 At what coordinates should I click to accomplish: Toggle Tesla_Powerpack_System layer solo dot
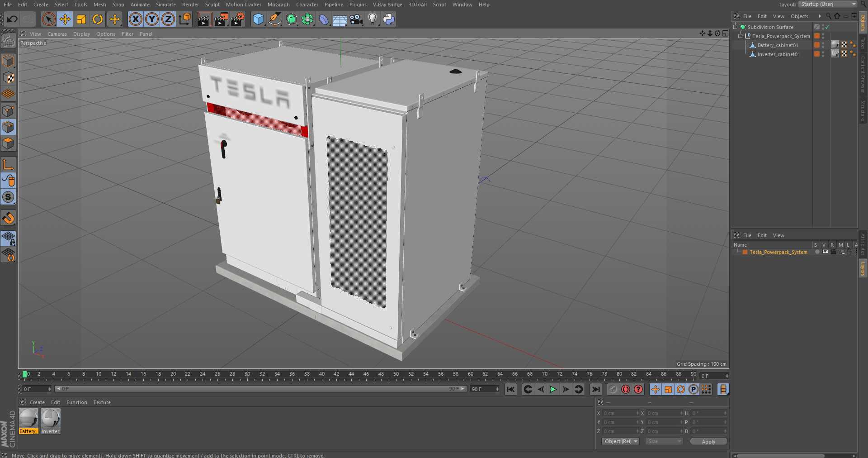(817, 252)
